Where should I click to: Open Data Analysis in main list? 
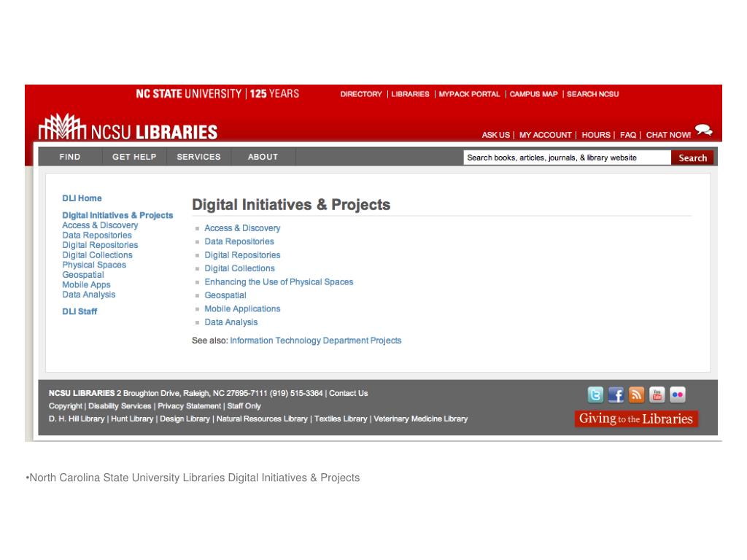pos(231,322)
